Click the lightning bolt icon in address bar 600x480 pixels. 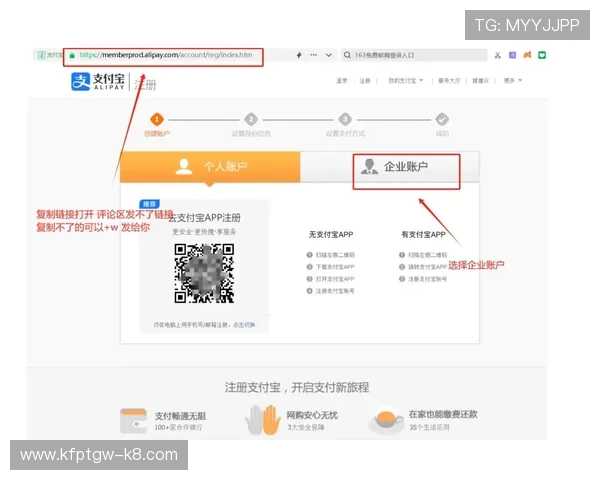click(x=299, y=55)
